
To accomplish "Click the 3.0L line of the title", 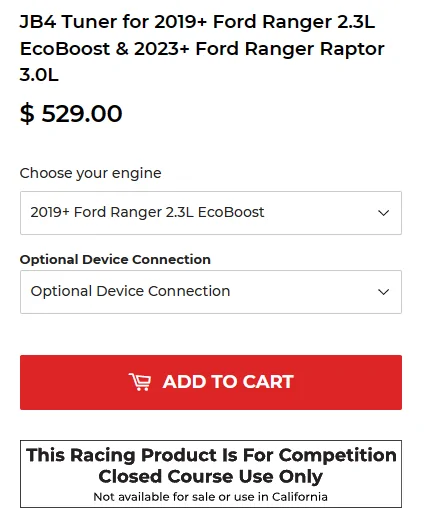I will 39,74.
